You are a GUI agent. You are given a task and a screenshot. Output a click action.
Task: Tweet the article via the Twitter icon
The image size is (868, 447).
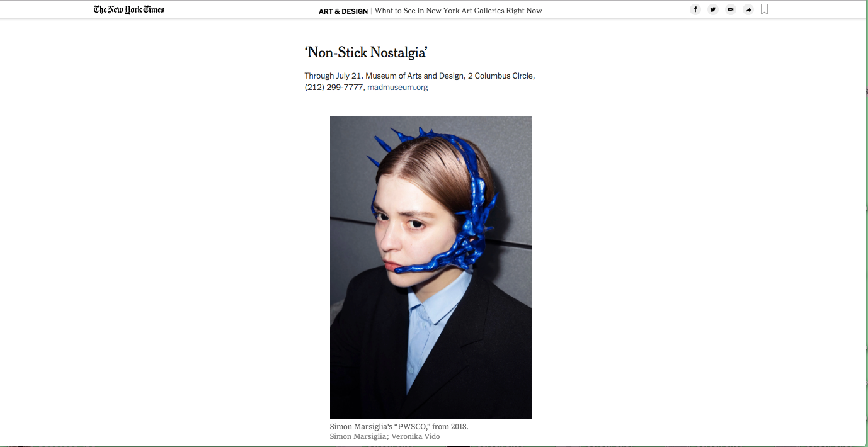click(x=712, y=9)
